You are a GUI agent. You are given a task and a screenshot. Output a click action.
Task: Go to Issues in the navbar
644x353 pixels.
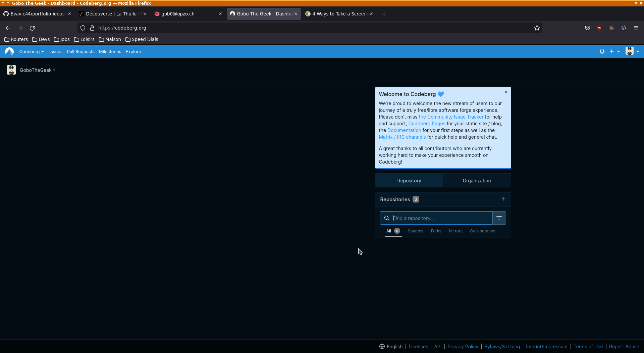coord(56,52)
